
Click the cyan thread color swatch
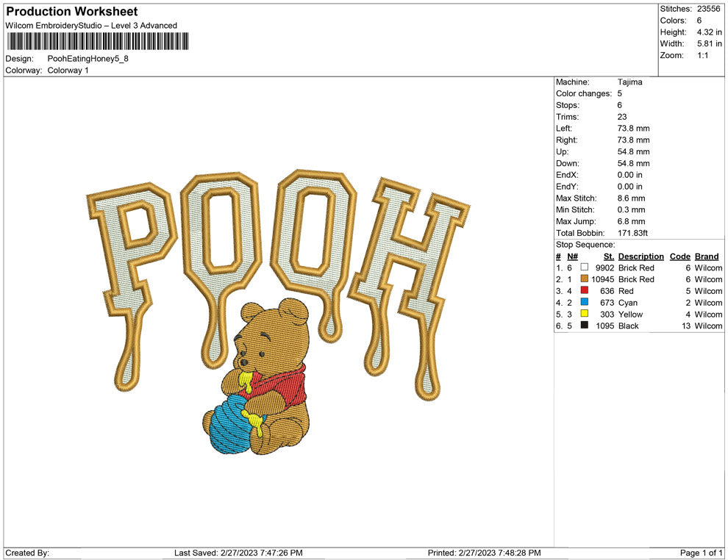coord(585,302)
